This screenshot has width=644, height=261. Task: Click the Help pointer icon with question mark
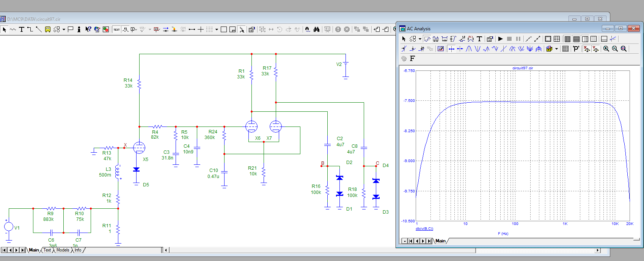point(88,29)
